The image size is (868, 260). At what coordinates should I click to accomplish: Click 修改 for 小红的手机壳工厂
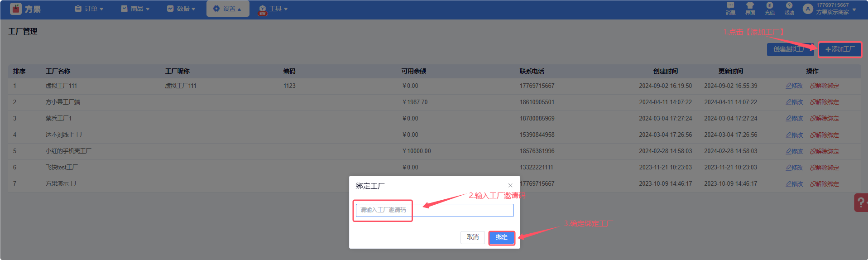coord(795,151)
